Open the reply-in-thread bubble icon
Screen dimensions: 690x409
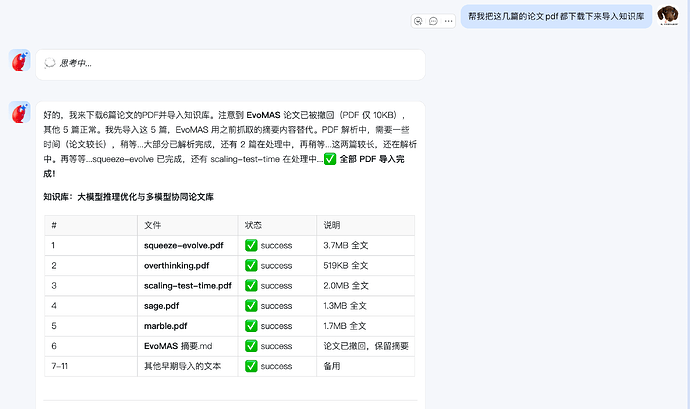pyautogui.click(x=433, y=21)
